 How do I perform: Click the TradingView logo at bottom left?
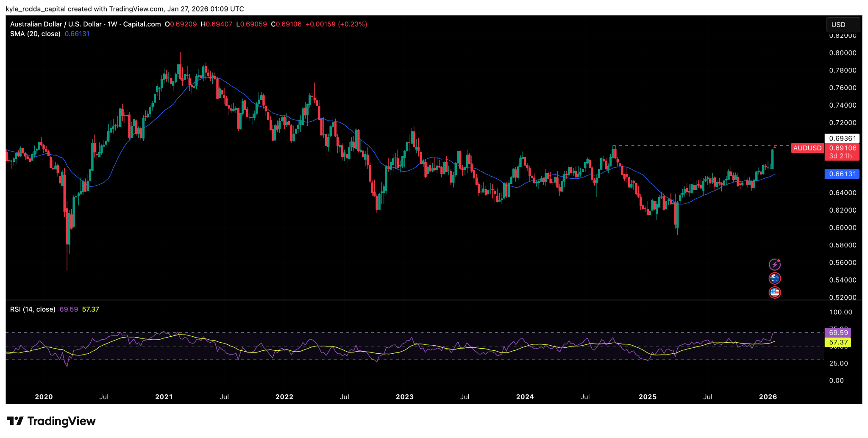51,421
